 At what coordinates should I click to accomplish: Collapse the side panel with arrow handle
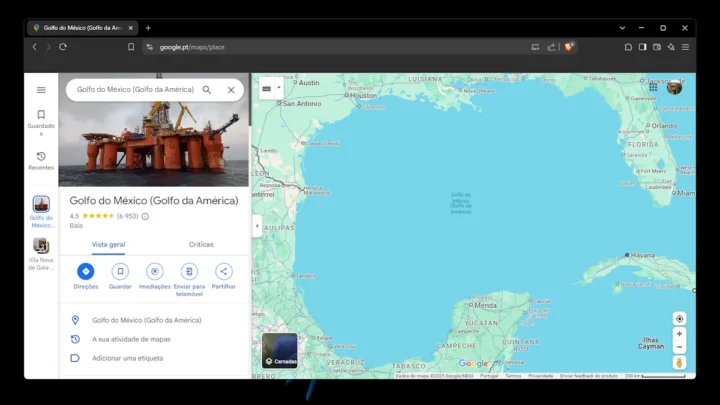point(257,226)
